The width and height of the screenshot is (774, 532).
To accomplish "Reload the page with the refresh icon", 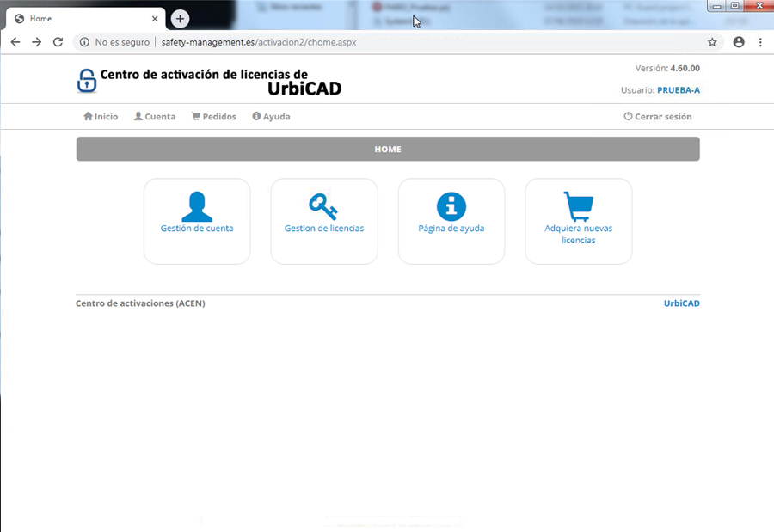I will pos(58,42).
